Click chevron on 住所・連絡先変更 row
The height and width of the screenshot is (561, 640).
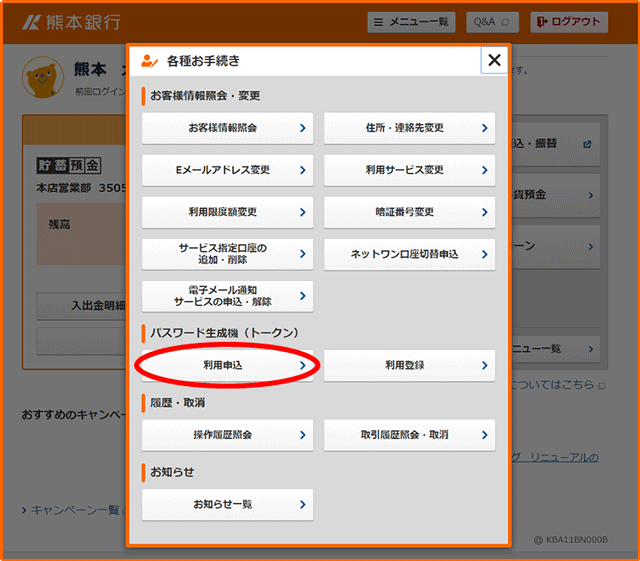[x=484, y=128]
